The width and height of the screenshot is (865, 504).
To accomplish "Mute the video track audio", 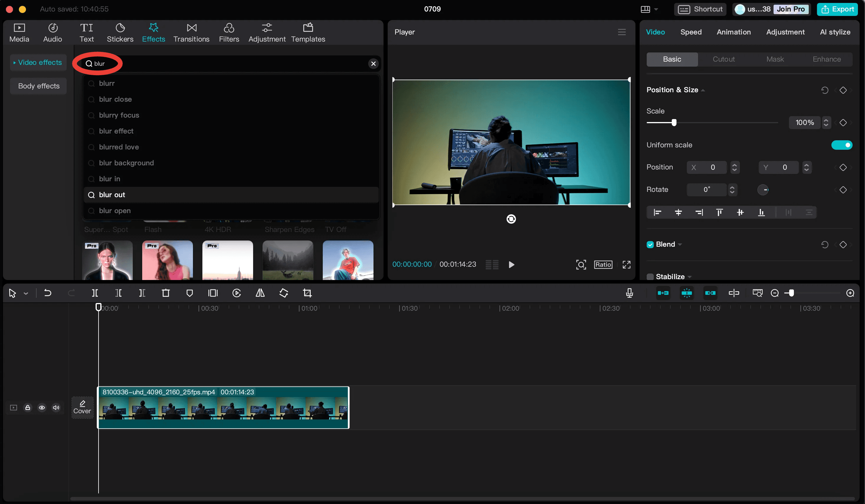I will [56, 407].
